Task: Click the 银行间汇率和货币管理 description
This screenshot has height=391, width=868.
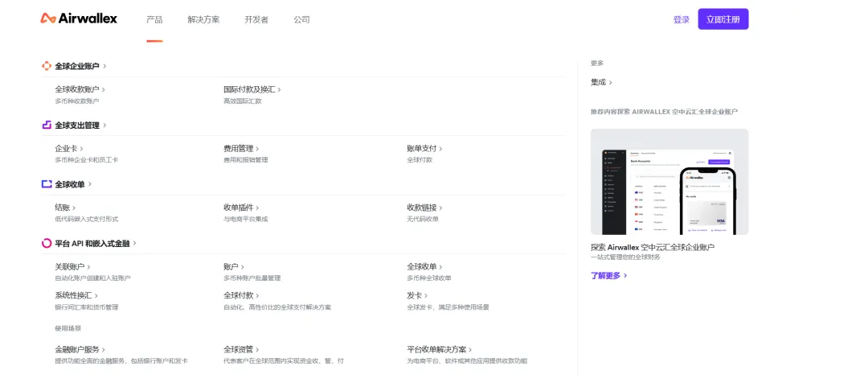Action: 86,307
